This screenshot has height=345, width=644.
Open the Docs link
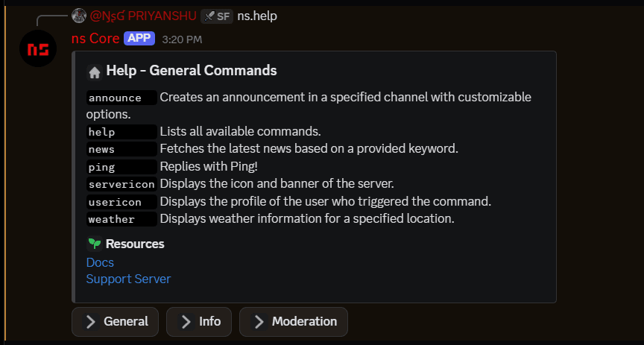pyautogui.click(x=100, y=262)
